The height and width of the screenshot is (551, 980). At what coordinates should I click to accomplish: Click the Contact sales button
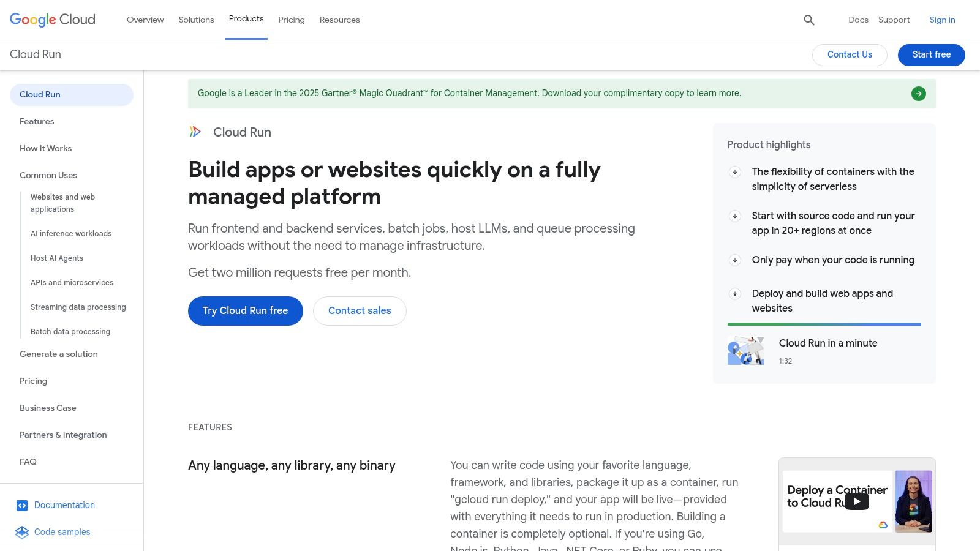[360, 311]
